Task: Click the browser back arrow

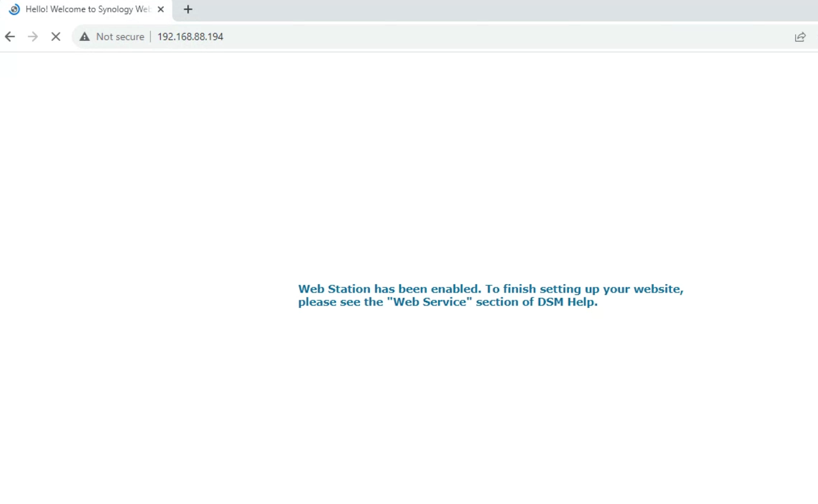Action: [x=9, y=37]
